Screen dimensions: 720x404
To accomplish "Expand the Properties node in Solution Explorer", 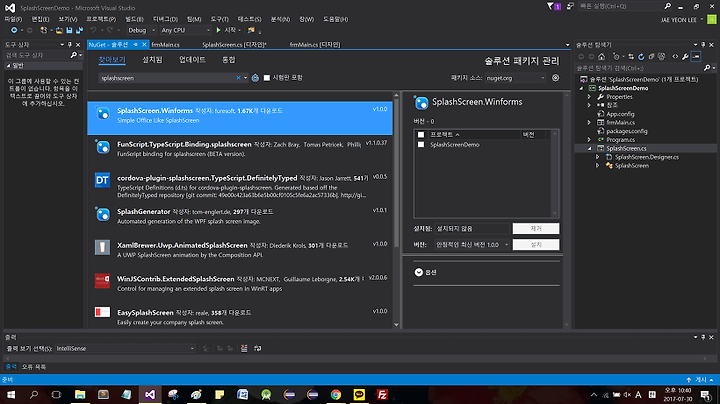I will (x=590, y=97).
